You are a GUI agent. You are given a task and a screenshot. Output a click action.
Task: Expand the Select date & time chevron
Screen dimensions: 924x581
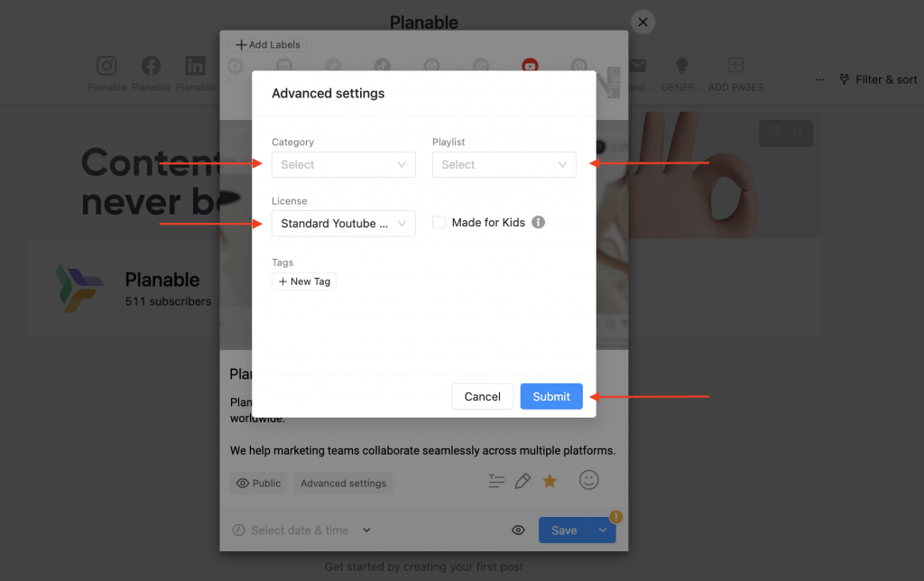[366, 530]
